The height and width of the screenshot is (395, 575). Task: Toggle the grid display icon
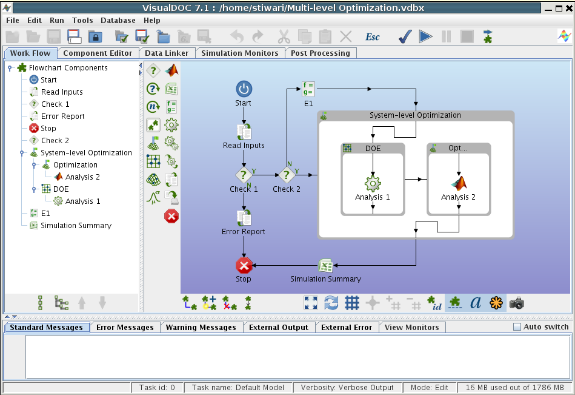[x=352, y=303]
